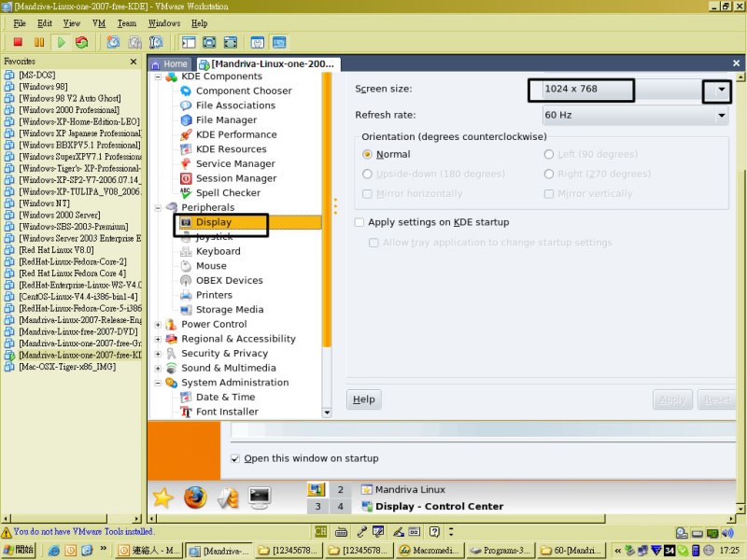Click the Suspend (pause) toolbar icon
The image size is (747, 560).
pyautogui.click(x=39, y=42)
